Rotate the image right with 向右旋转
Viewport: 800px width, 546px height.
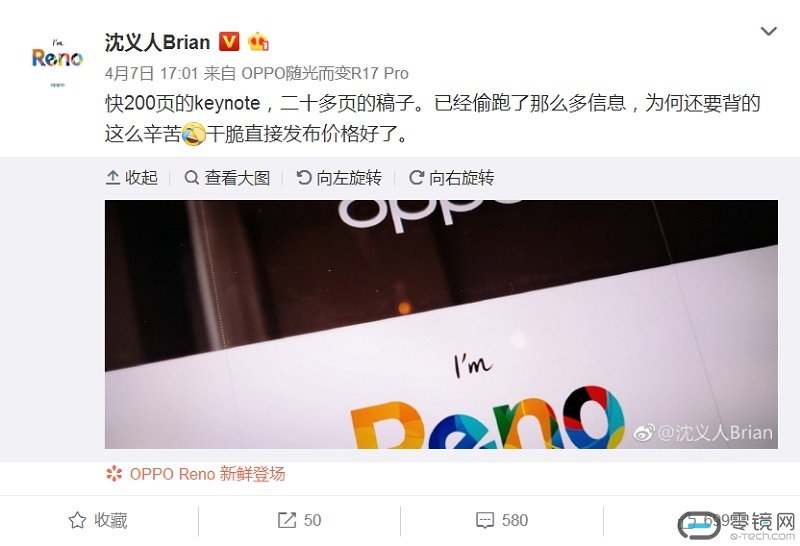point(452,178)
